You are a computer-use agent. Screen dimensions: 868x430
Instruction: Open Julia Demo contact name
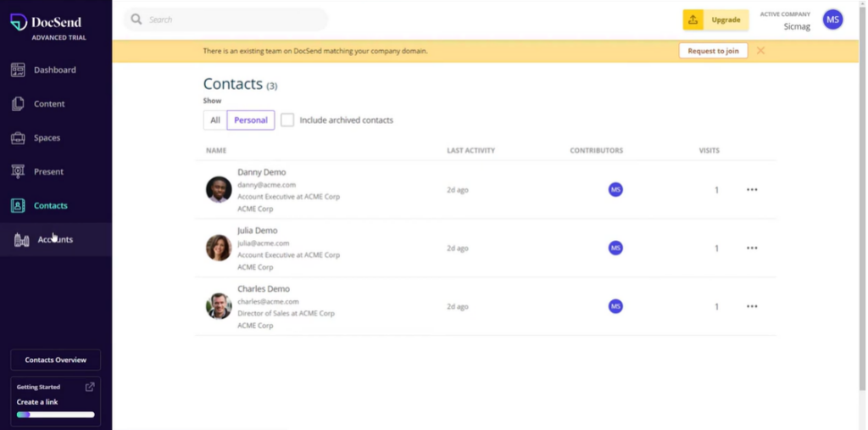[258, 231]
